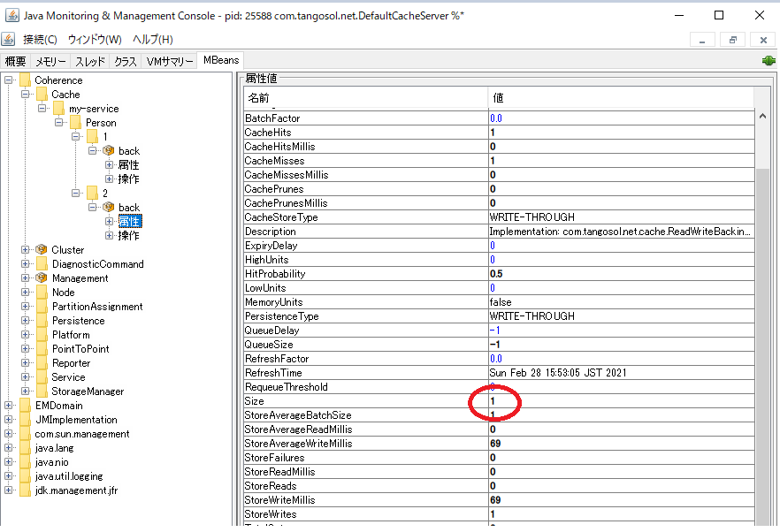Click the DiagnosticCommand folder icon
Viewport: 780px width, 532px height.
[42, 264]
